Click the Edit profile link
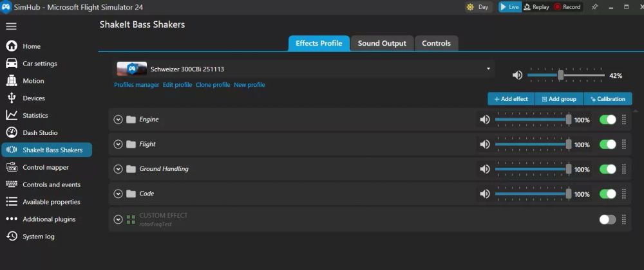 coord(178,85)
